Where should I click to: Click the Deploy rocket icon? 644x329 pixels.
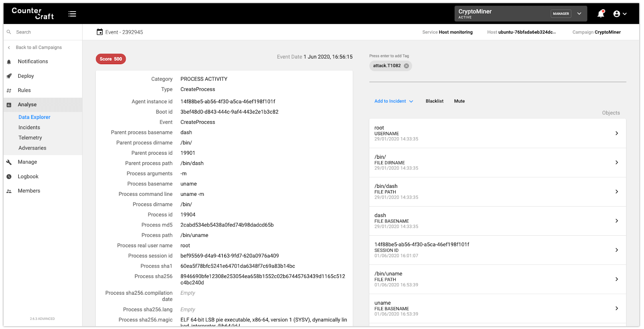click(x=9, y=76)
